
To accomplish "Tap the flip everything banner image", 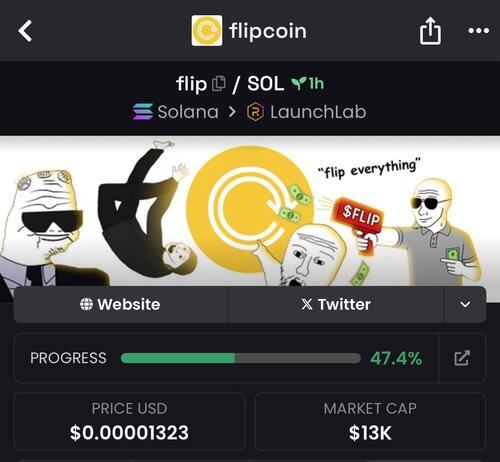I will [x=250, y=212].
